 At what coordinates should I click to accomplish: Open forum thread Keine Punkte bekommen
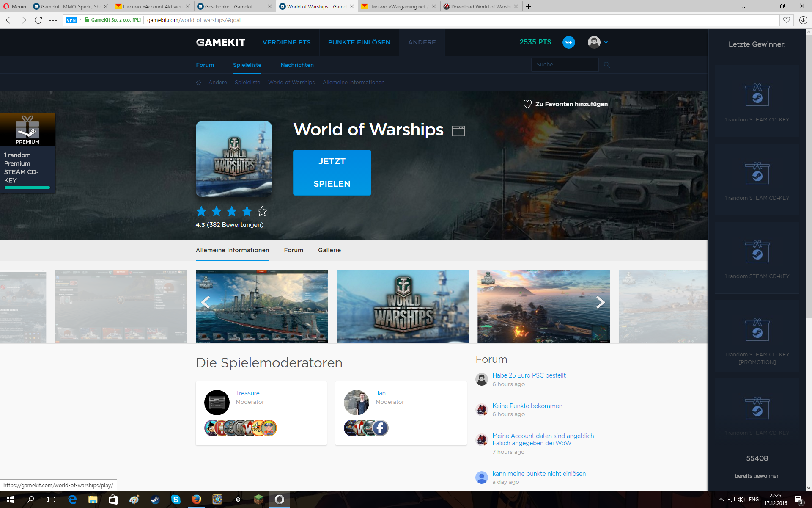527,406
